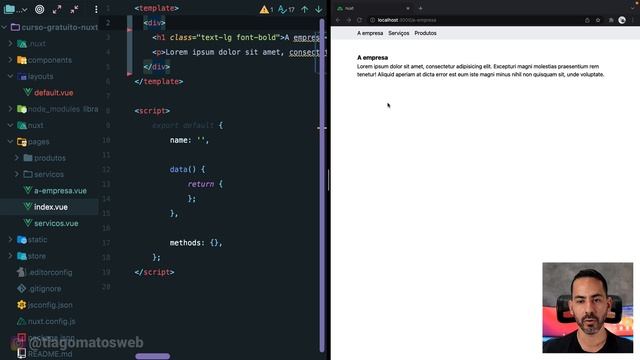The height and width of the screenshot is (360, 640).
Task: Click the name: '' property line
Action: 189,140
